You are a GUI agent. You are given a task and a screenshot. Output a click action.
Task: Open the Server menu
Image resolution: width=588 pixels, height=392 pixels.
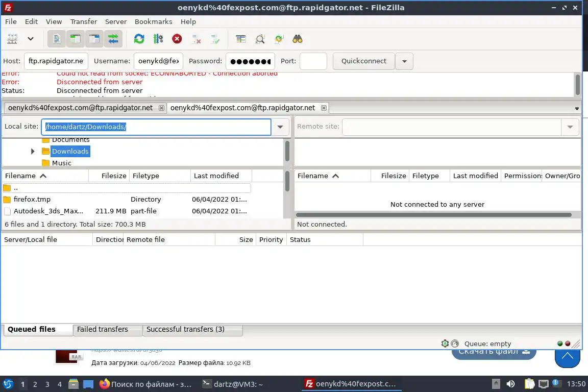tap(115, 21)
